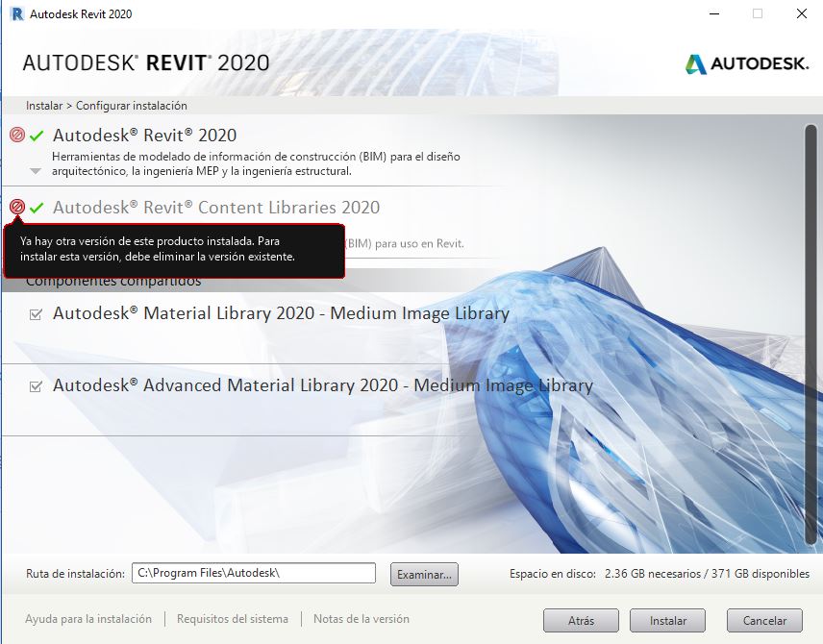Image resolution: width=823 pixels, height=644 pixels.
Task: Open Requisitos del sistema link
Action: (x=233, y=619)
